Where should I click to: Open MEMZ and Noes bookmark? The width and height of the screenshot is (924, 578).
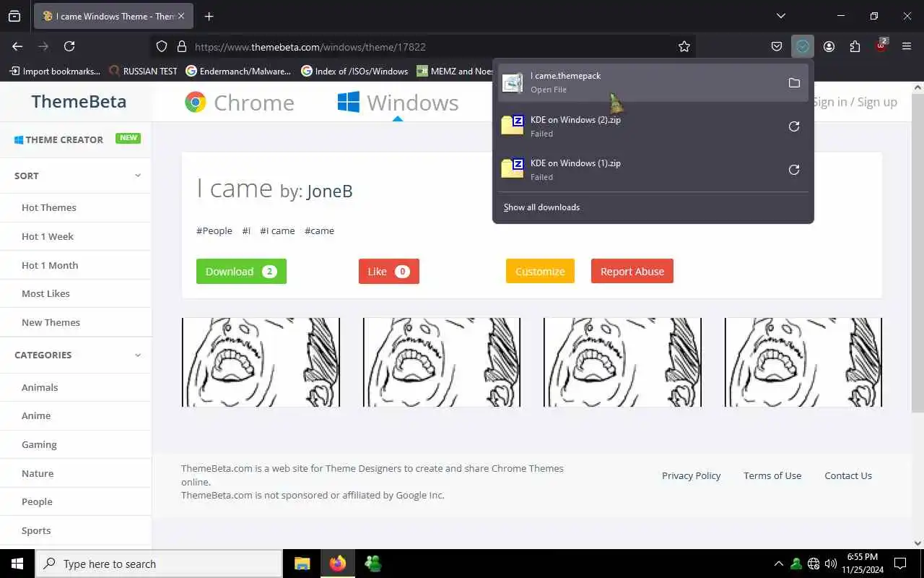(x=456, y=71)
